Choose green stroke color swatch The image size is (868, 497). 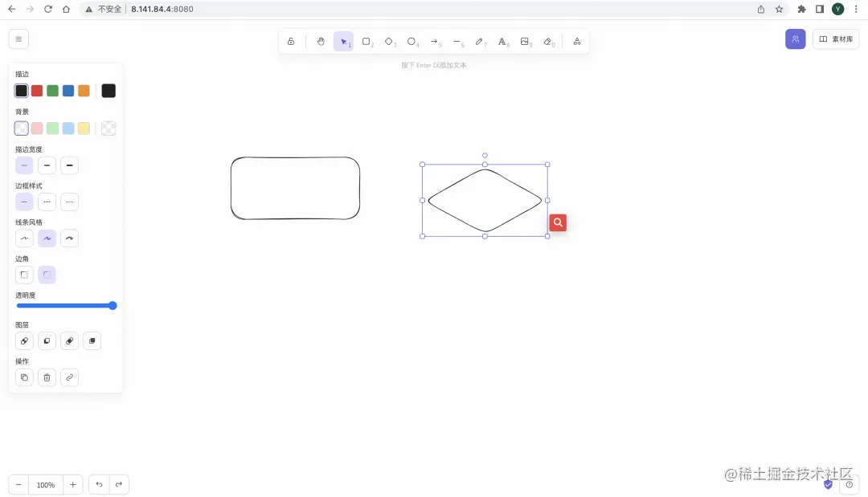pyautogui.click(x=52, y=91)
